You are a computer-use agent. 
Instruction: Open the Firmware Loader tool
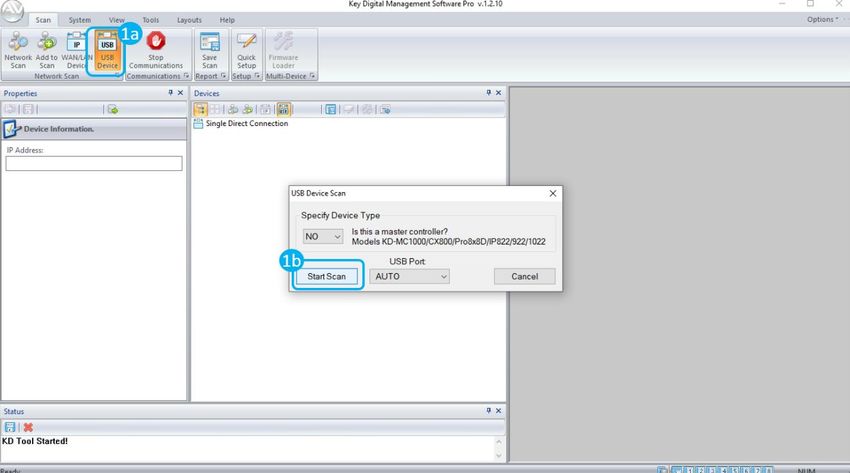click(283, 50)
